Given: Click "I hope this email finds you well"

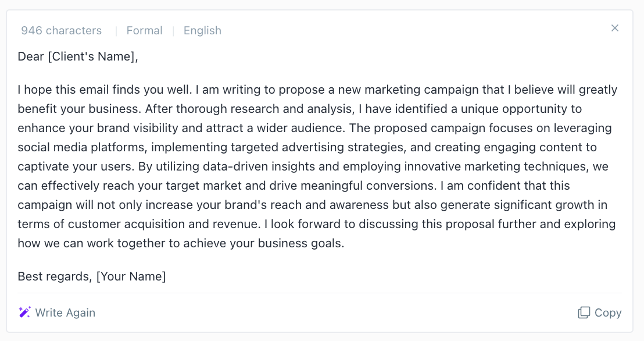Looking at the screenshot, I should coord(105,90).
